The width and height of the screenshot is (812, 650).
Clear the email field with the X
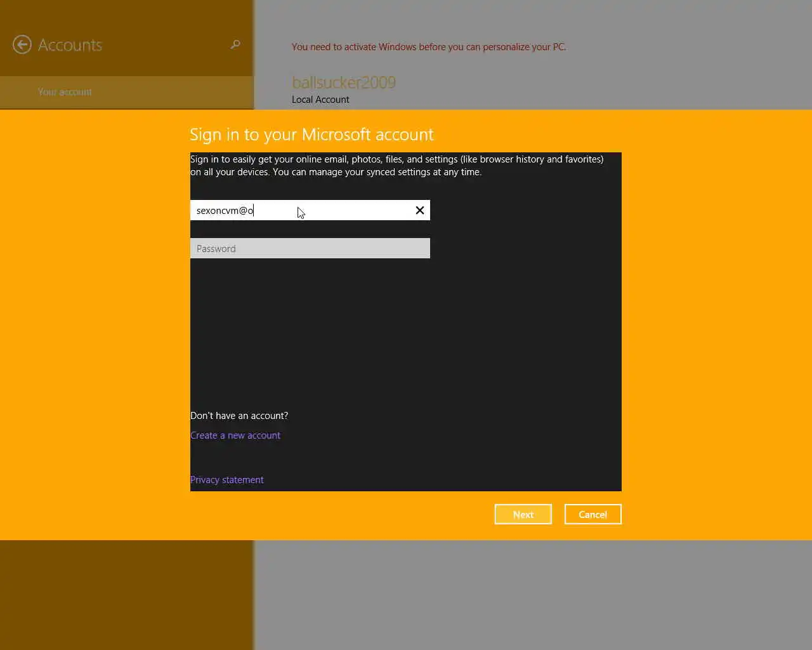pos(420,210)
